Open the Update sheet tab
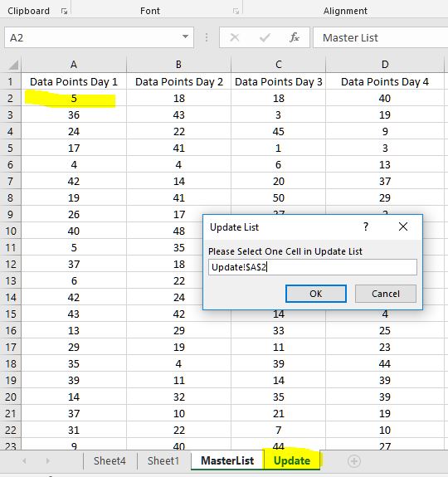 (x=292, y=461)
